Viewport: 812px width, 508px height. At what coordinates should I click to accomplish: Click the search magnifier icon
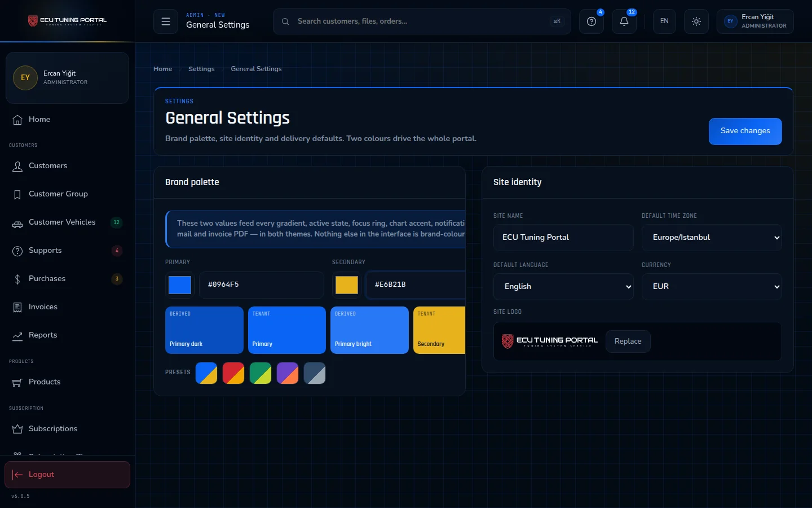[285, 21]
